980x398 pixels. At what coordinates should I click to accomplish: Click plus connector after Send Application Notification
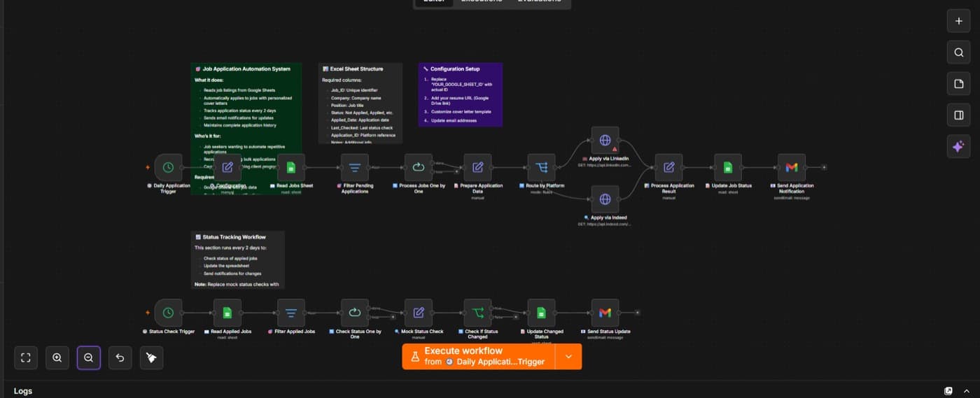pos(824,168)
